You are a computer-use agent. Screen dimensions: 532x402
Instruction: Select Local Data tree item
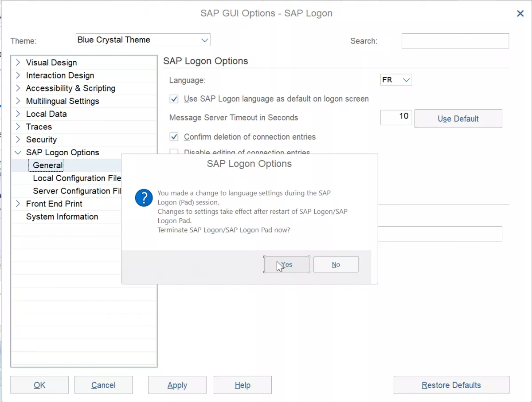46,114
